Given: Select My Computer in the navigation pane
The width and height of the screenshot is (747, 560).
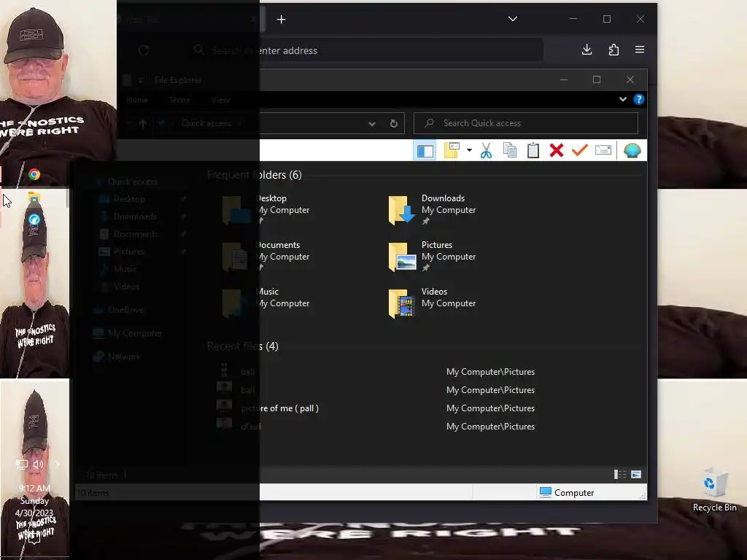Looking at the screenshot, I should [x=134, y=333].
